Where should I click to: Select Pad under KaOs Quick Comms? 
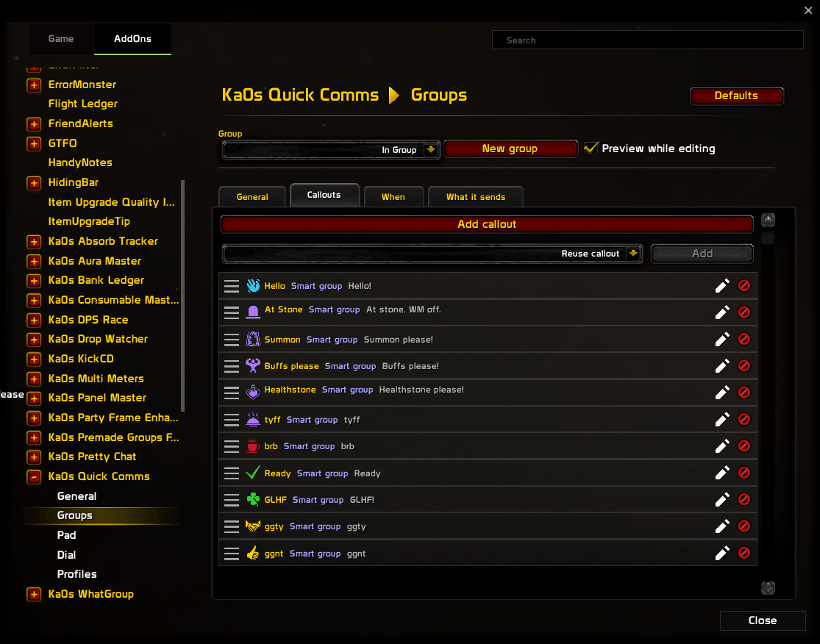[66, 534]
